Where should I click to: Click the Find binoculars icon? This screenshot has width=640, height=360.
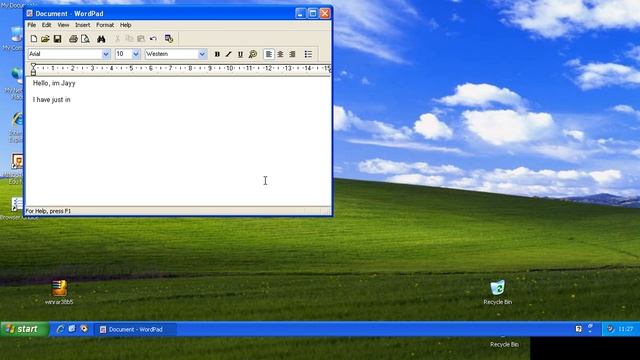pos(101,39)
